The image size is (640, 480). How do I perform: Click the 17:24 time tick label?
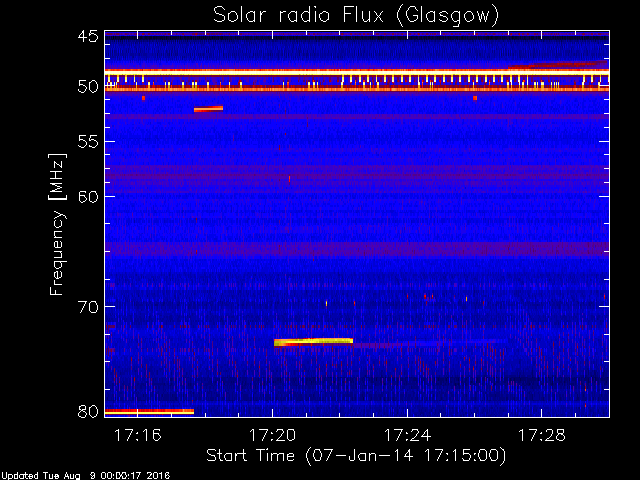[407, 435]
